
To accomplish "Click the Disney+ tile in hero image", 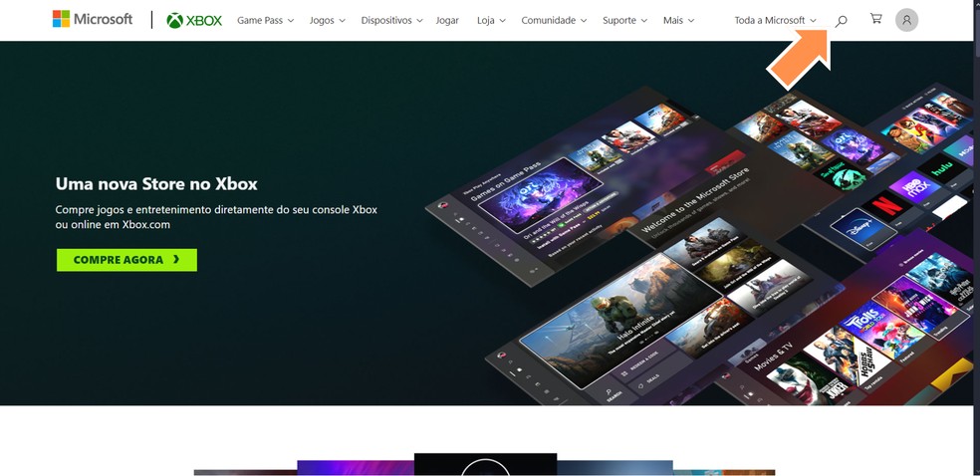I will click(x=862, y=229).
